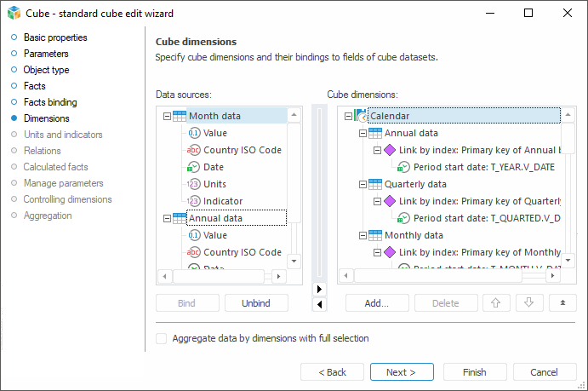588x391 pixels.
Task: Click the Add... dimension button
Action: 376,302
